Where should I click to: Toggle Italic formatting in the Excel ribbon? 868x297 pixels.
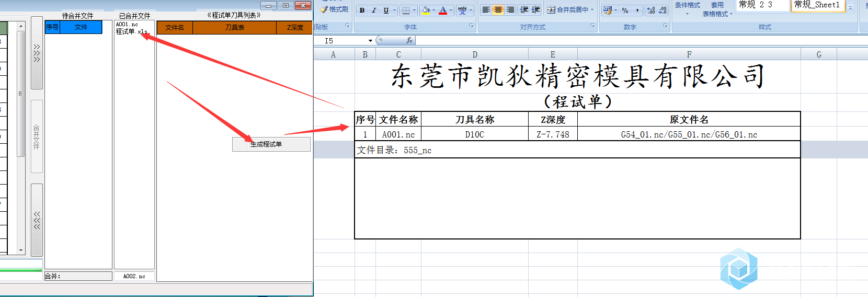374,10
